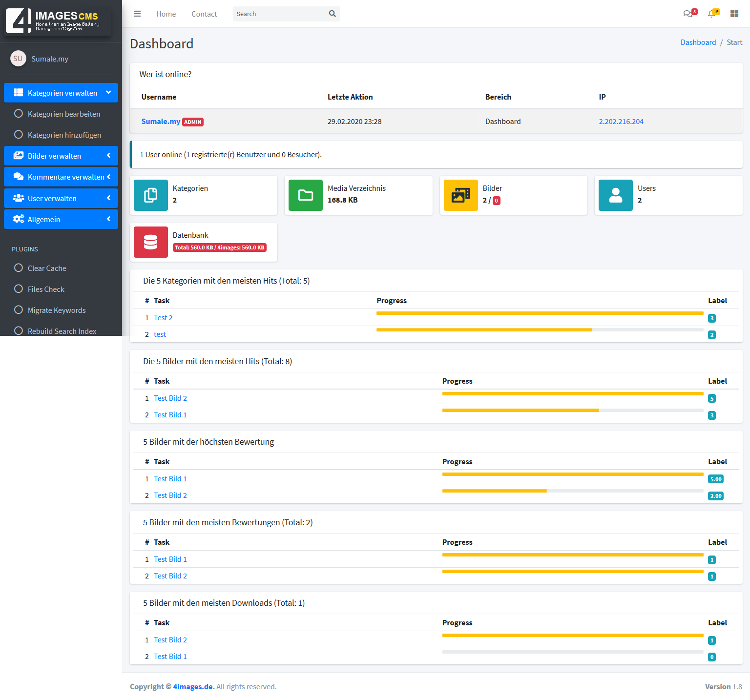Select Clear Cache plugin
The image size is (750, 700).
coord(47,268)
